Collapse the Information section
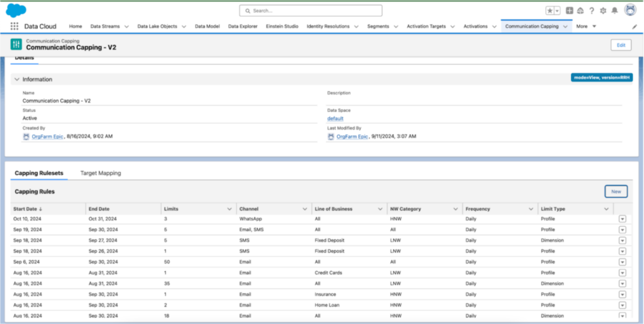 point(16,79)
